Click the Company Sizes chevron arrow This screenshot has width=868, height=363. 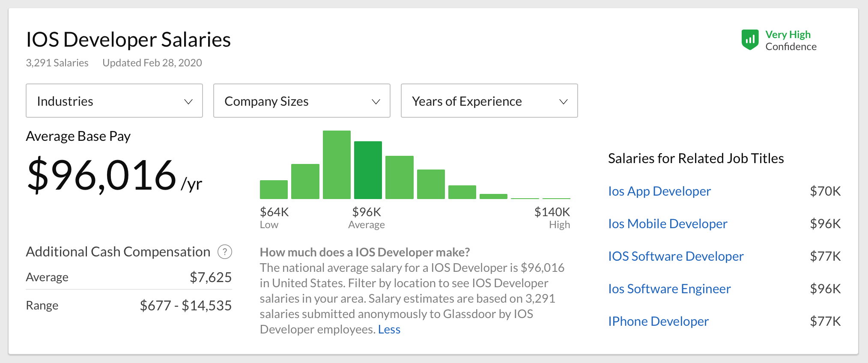point(376,101)
